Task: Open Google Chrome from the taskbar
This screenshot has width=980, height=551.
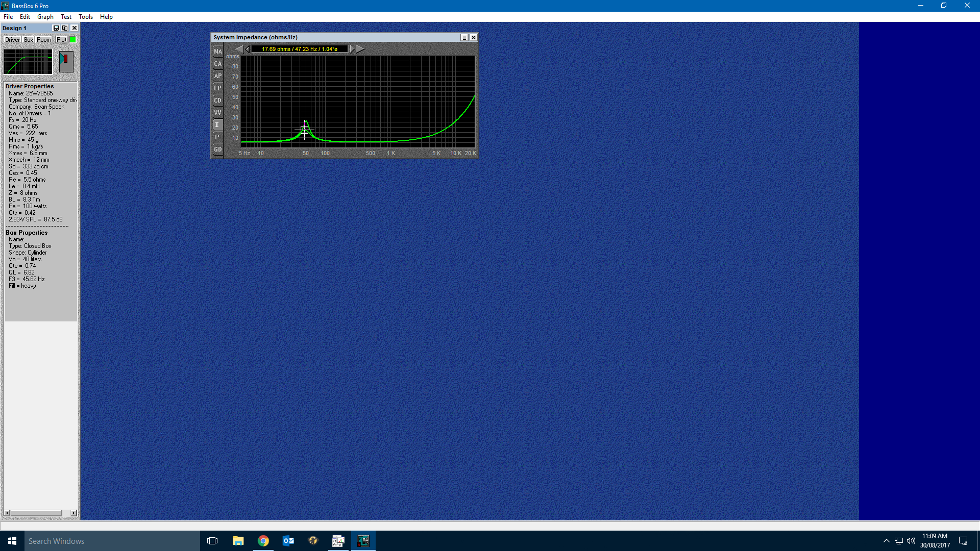Action: tap(263, 541)
